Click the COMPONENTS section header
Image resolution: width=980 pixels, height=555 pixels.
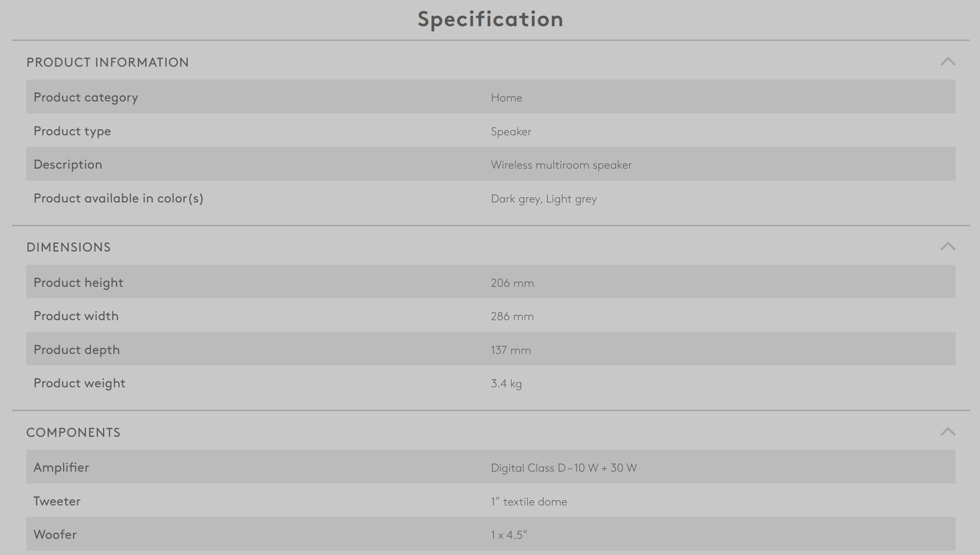coord(73,433)
